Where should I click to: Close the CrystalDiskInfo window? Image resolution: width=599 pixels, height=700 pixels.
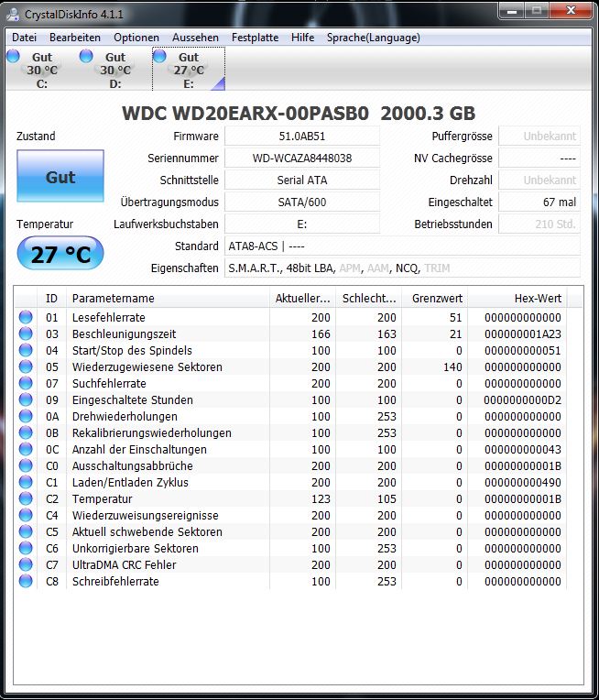pyautogui.click(x=571, y=11)
